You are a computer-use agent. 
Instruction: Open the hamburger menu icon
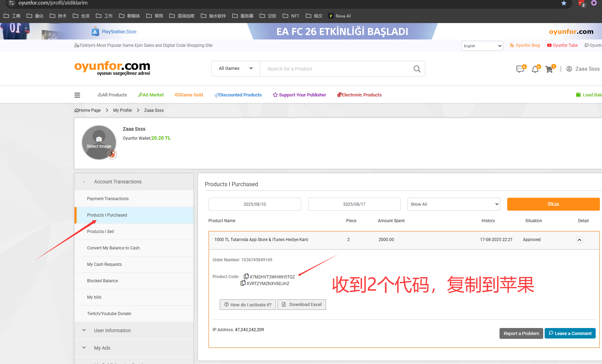pos(77,95)
